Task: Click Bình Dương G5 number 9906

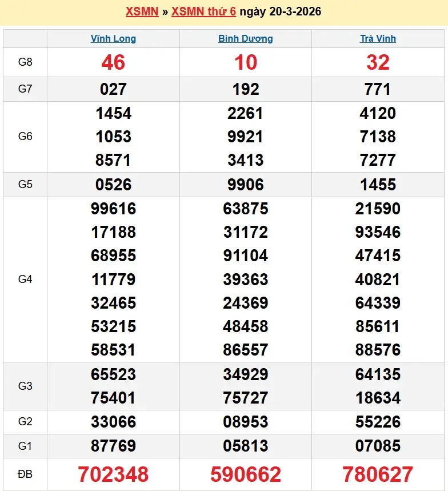Action: coord(245,185)
